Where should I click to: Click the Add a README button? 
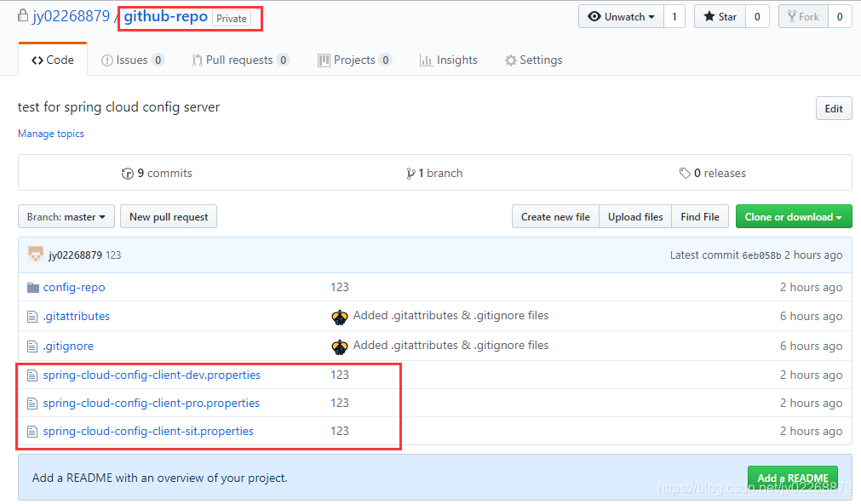[x=792, y=478]
